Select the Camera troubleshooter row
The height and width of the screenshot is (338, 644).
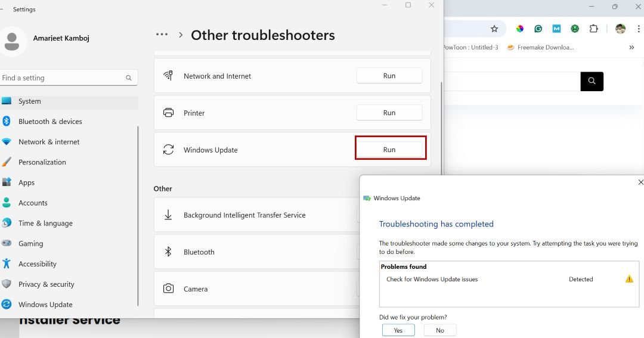tap(256, 289)
